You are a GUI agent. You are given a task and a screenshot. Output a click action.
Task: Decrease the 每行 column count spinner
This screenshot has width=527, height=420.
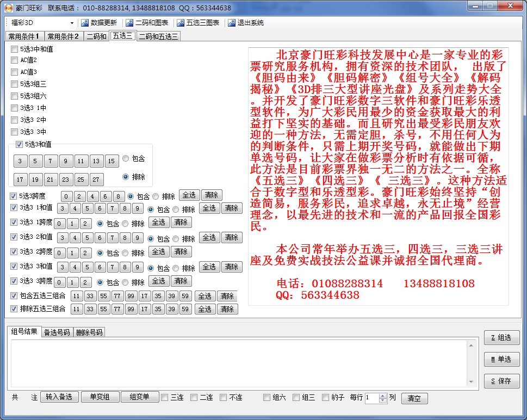pos(382,400)
